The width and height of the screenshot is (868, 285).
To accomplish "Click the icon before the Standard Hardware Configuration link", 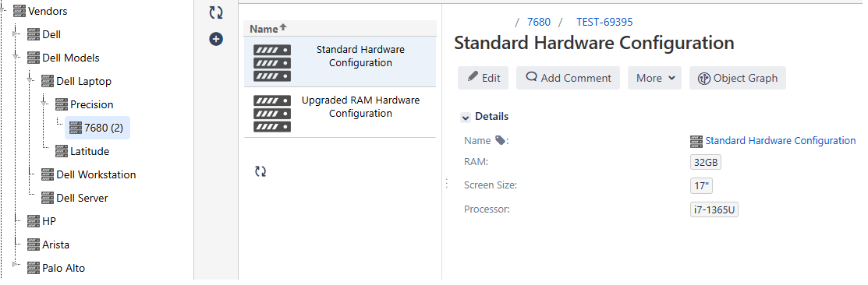I will (696, 142).
